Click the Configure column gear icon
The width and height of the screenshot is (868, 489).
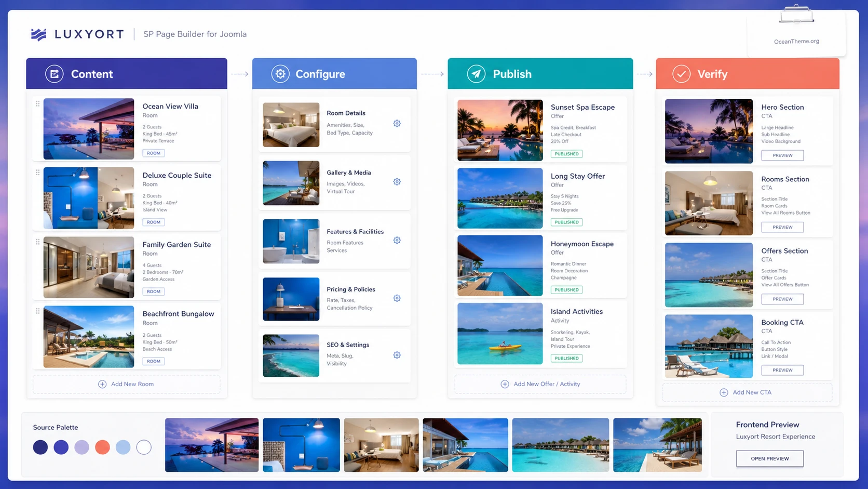coord(280,74)
